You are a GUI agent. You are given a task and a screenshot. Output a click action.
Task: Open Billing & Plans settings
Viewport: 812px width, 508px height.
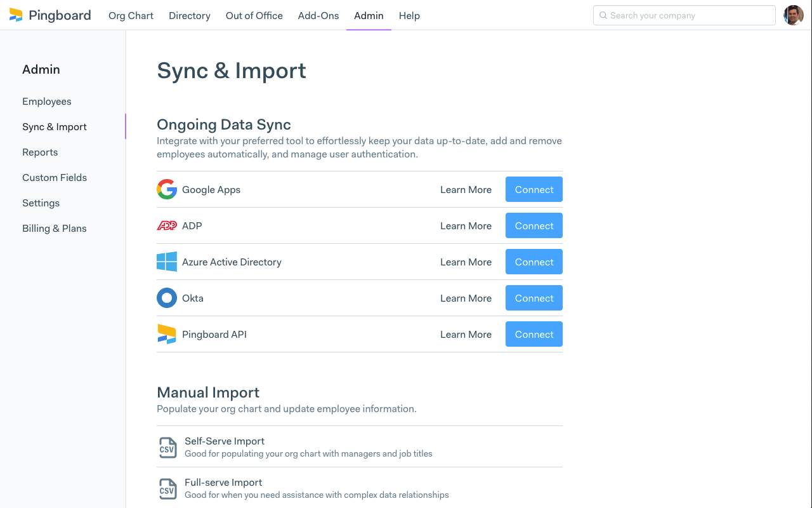(54, 228)
